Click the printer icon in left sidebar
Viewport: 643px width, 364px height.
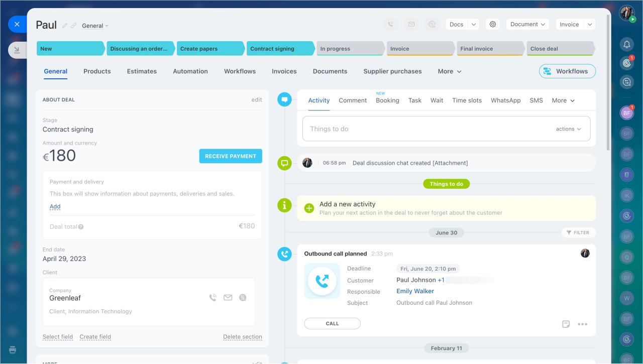[x=13, y=349]
